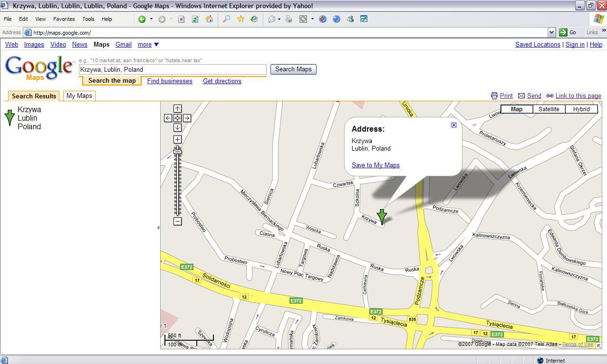
Task: Click the full-screen toolbar icon
Action: 303,19
